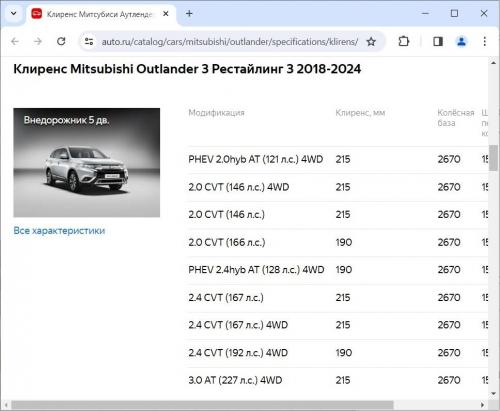Viewport: 500px width, 411px height.
Task: Bookmark this page with the star icon
Action: [x=371, y=42]
